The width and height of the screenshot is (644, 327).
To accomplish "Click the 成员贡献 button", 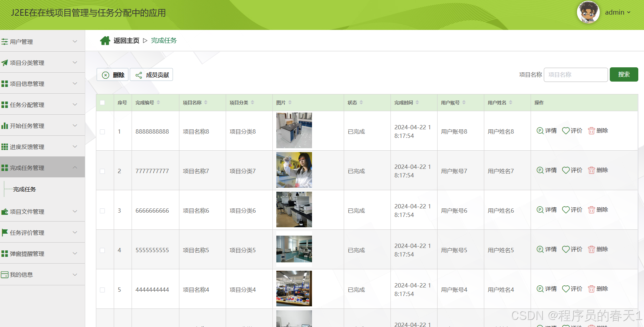I will click(152, 75).
